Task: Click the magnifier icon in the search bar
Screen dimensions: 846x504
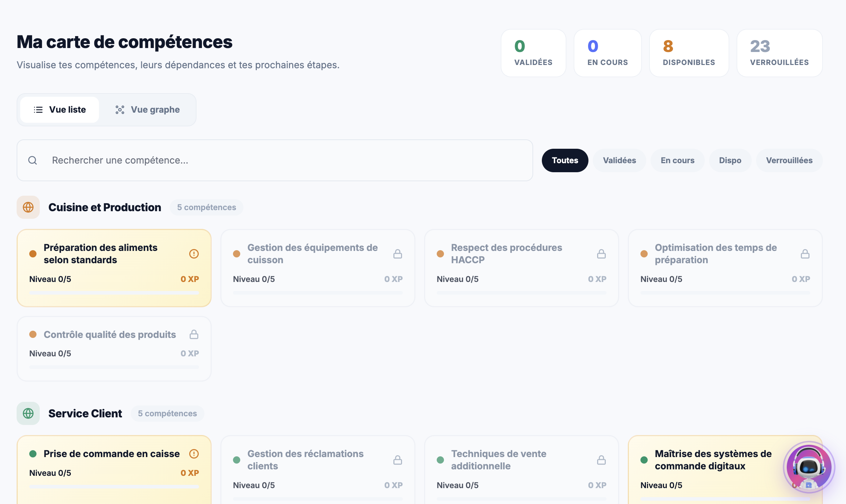Action: pyautogui.click(x=33, y=160)
